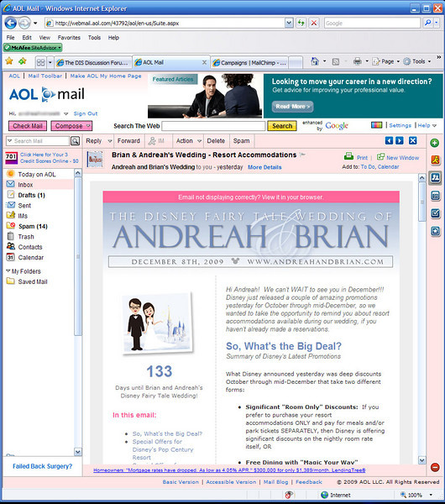
Task: Click the Forward message button
Action: coord(128,141)
